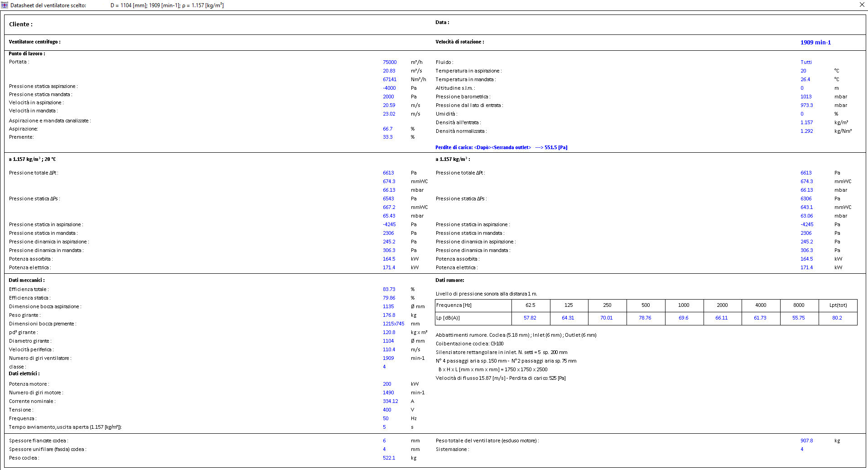Select the Portata value 75000 m³/h

click(x=390, y=62)
